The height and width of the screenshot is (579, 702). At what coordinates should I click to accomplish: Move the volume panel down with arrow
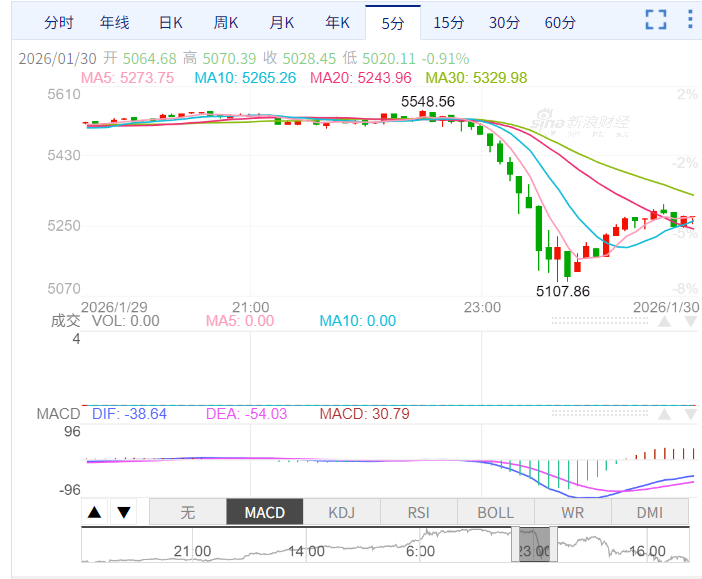(690, 321)
